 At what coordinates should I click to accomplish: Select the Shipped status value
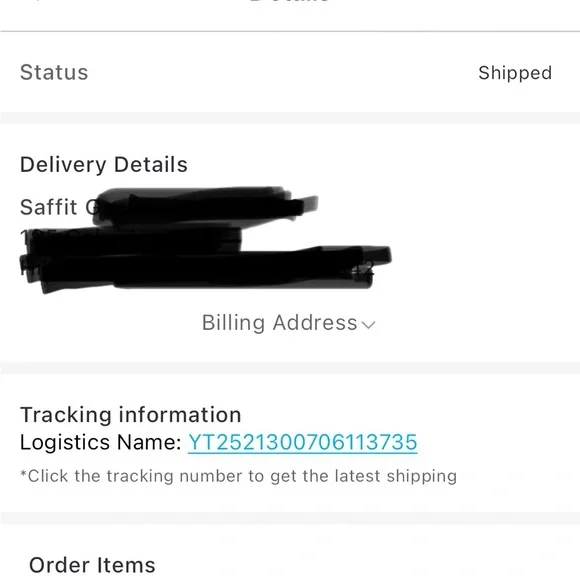(x=515, y=73)
